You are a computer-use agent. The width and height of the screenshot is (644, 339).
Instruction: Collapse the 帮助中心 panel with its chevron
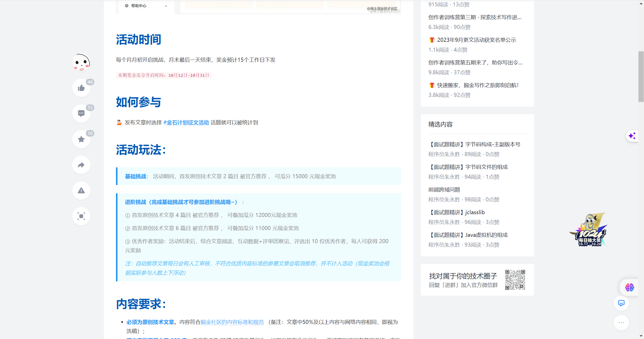(166, 6)
